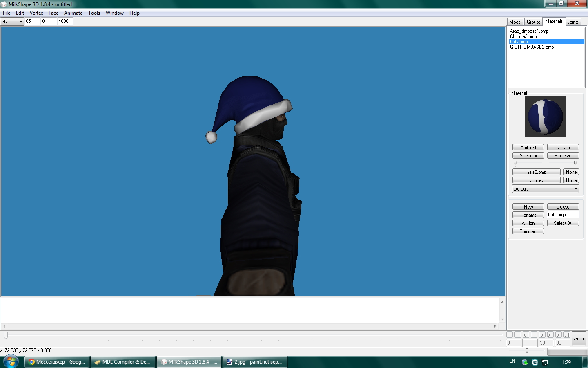Toggle the Anim mode button
Screen dimensions: 588x368
tap(579, 339)
